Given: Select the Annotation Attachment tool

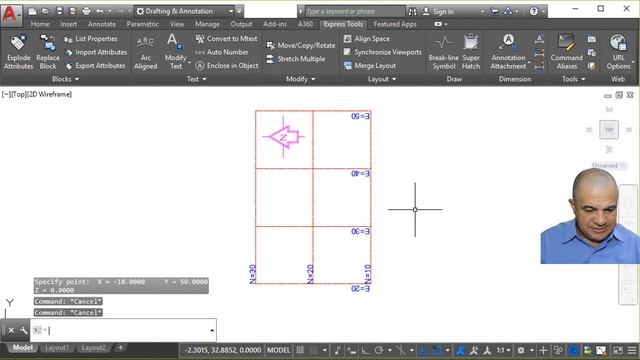Looking at the screenshot, I should pos(509,52).
